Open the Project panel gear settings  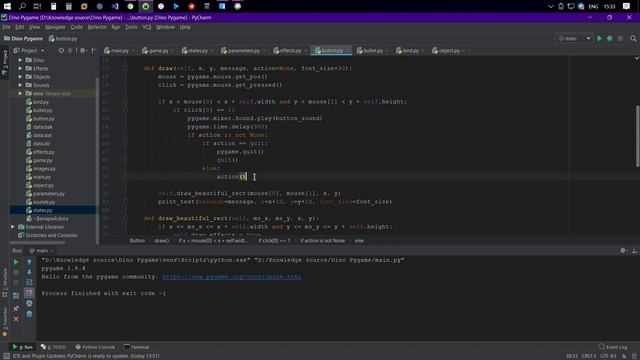tap(83, 51)
